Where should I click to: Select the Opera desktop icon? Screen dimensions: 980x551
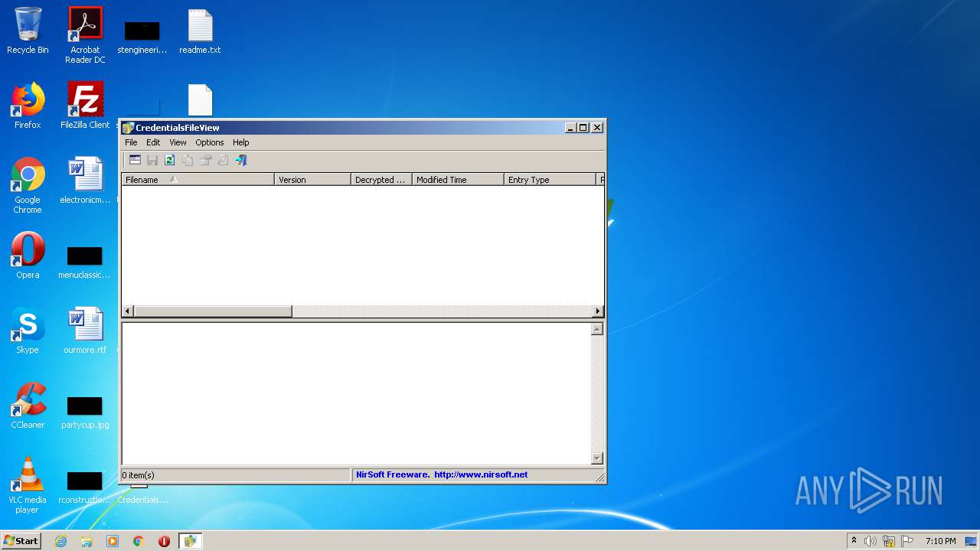[28, 256]
